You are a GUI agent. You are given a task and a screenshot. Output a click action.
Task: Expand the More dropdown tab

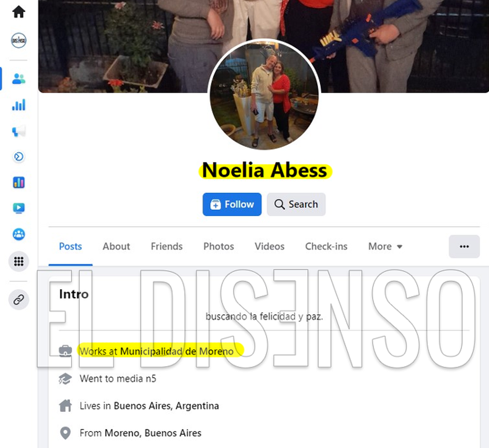click(385, 246)
